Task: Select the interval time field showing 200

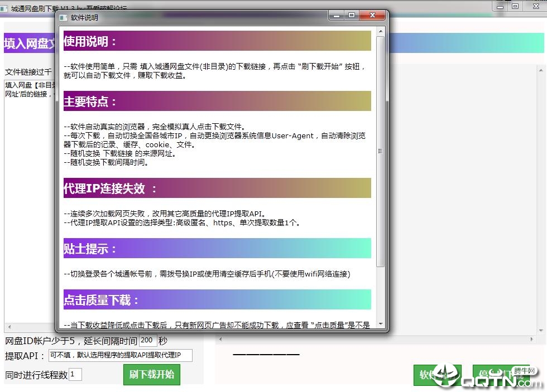Action: (147, 340)
